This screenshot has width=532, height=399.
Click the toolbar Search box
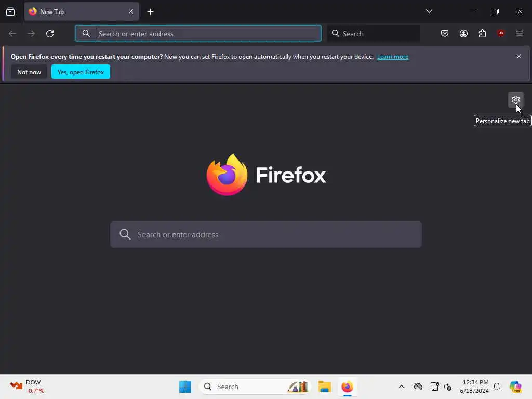click(x=374, y=34)
